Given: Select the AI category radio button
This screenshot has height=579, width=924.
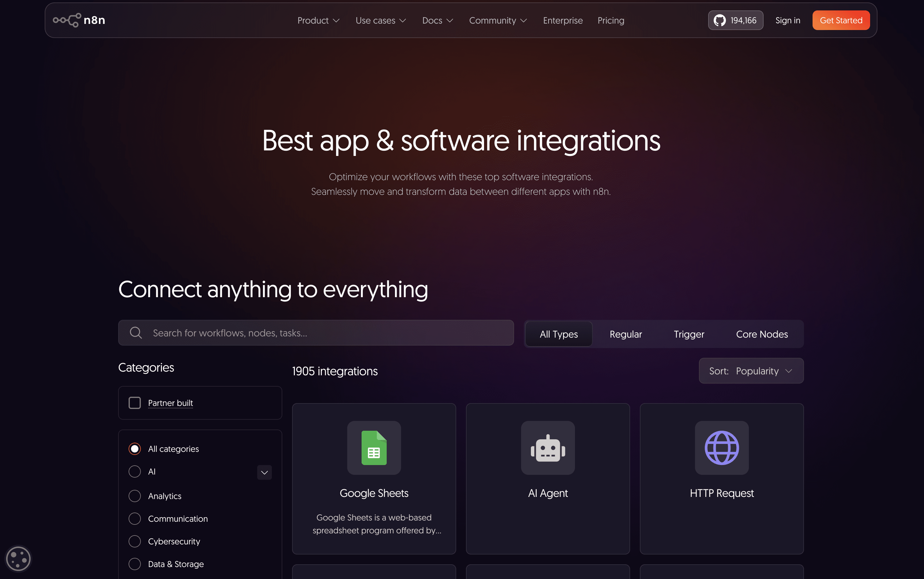Looking at the screenshot, I should coord(135,471).
